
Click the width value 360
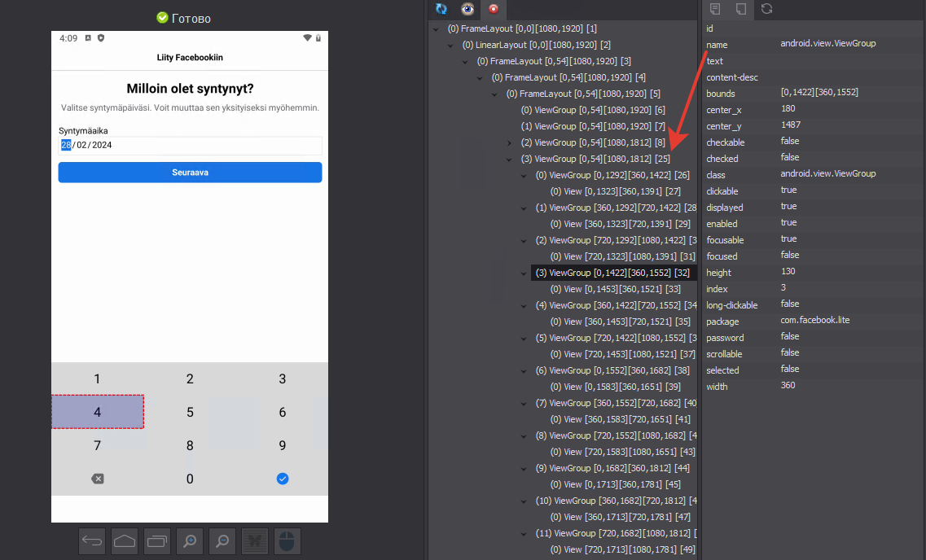[x=788, y=385]
